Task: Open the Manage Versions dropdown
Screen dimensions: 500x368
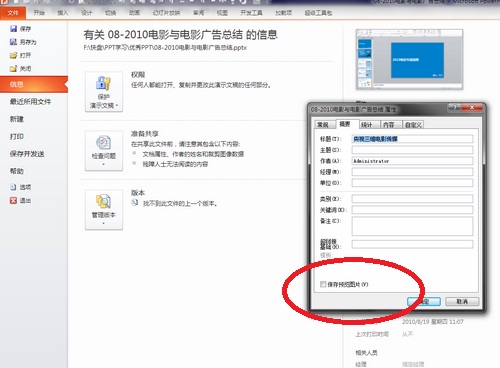Action: (104, 210)
